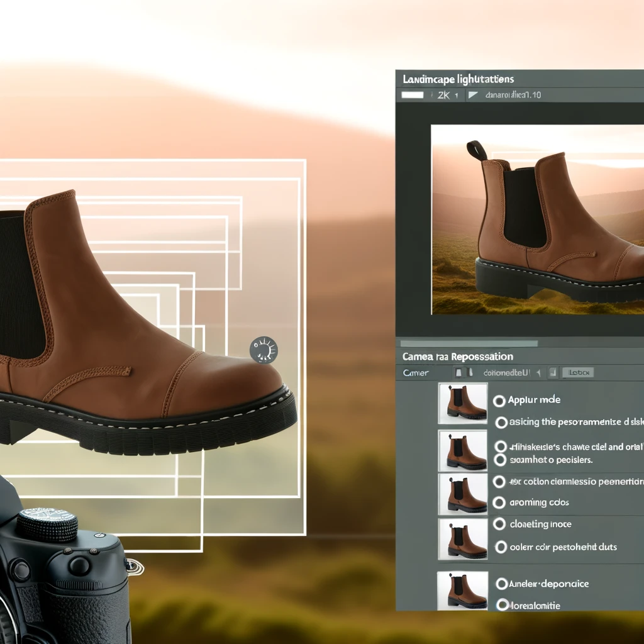
Task: Click the 'danaroi dlica1.10' text
Action: pyautogui.click(x=513, y=95)
